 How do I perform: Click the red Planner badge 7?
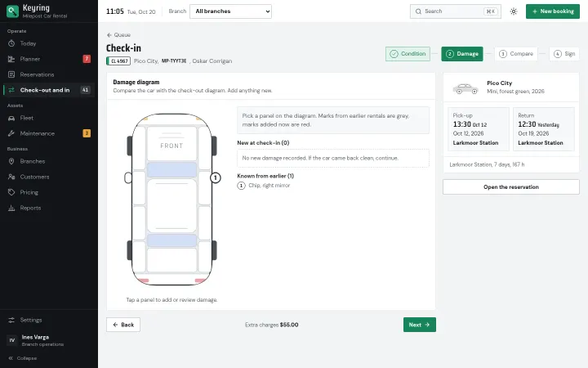[87, 59]
